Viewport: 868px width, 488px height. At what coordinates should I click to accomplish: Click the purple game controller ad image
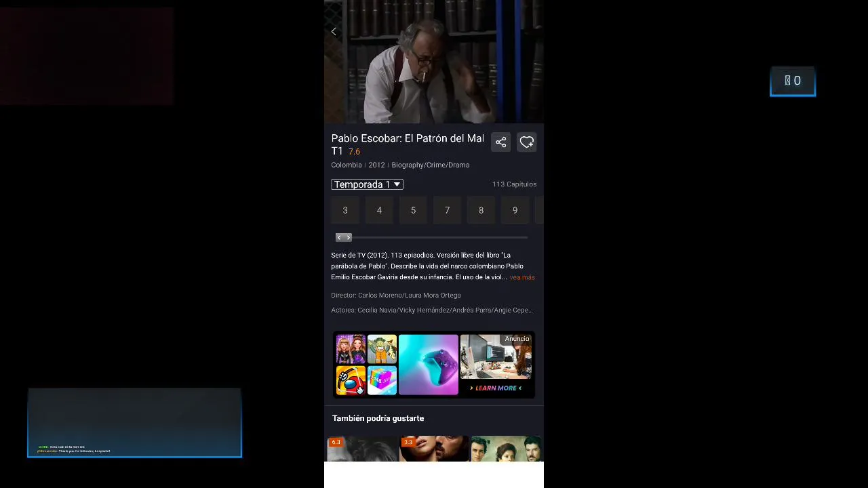tap(429, 365)
